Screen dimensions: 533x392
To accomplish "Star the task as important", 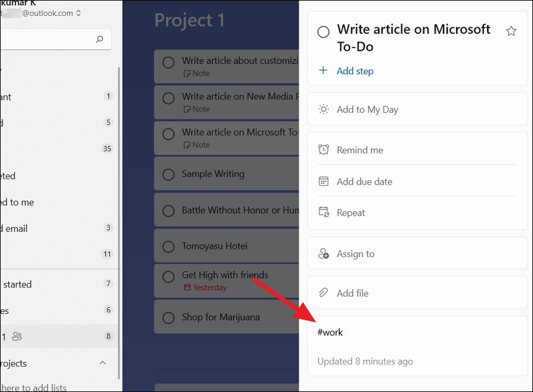I will click(511, 31).
